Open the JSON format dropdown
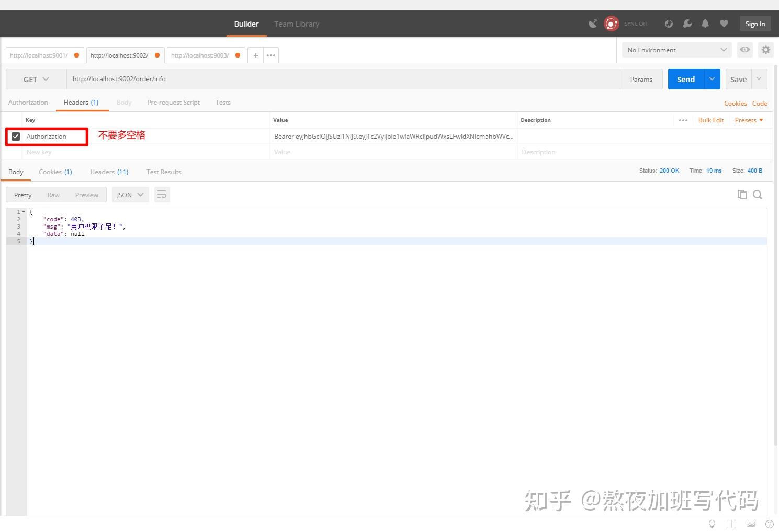 [130, 194]
